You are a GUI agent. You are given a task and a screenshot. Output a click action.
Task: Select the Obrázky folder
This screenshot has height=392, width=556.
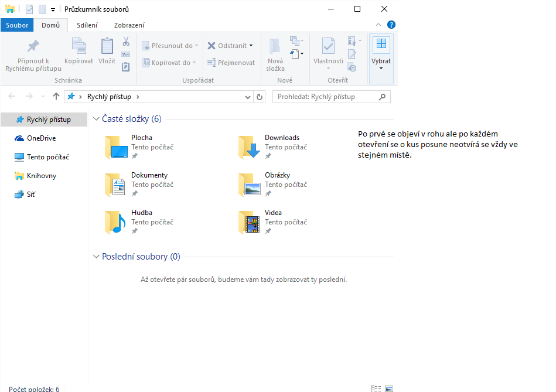273,184
